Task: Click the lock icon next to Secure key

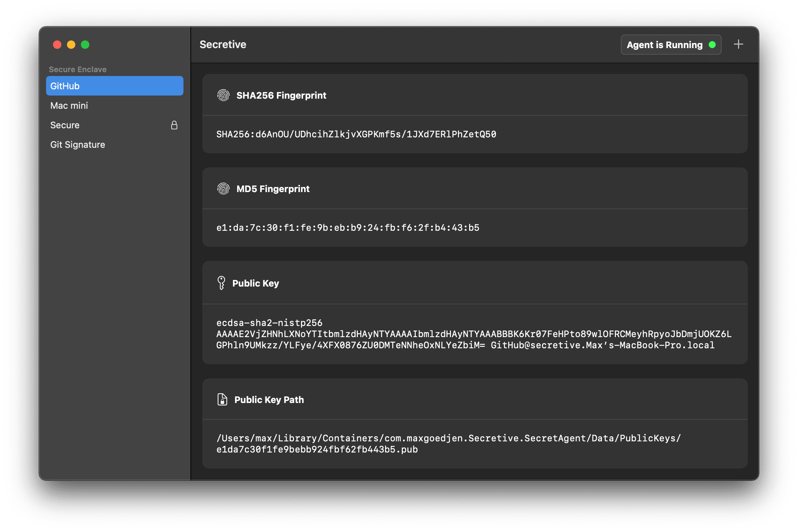Action: pos(174,125)
